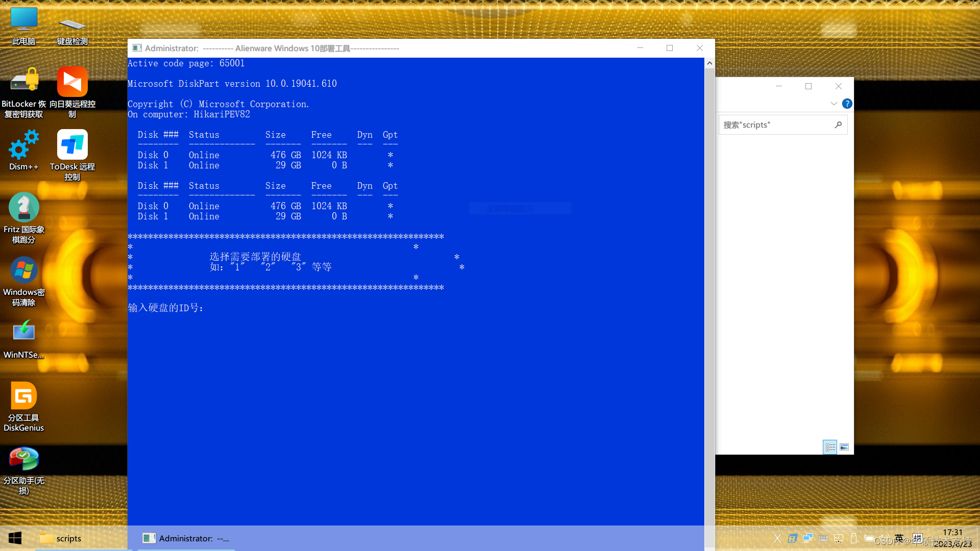
Task: Switch Explorer to thumbnail view
Action: click(x=845, y=446)
